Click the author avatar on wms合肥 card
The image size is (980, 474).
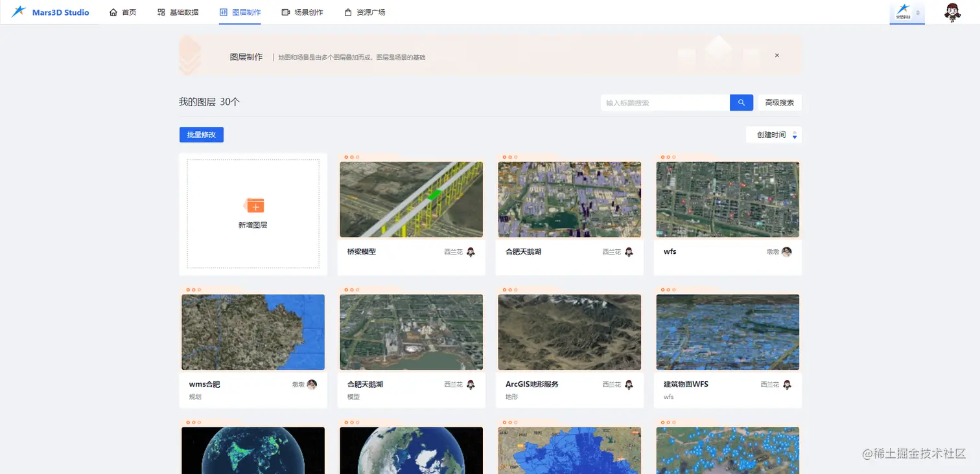pyautogui.click(x=312, y=385)
